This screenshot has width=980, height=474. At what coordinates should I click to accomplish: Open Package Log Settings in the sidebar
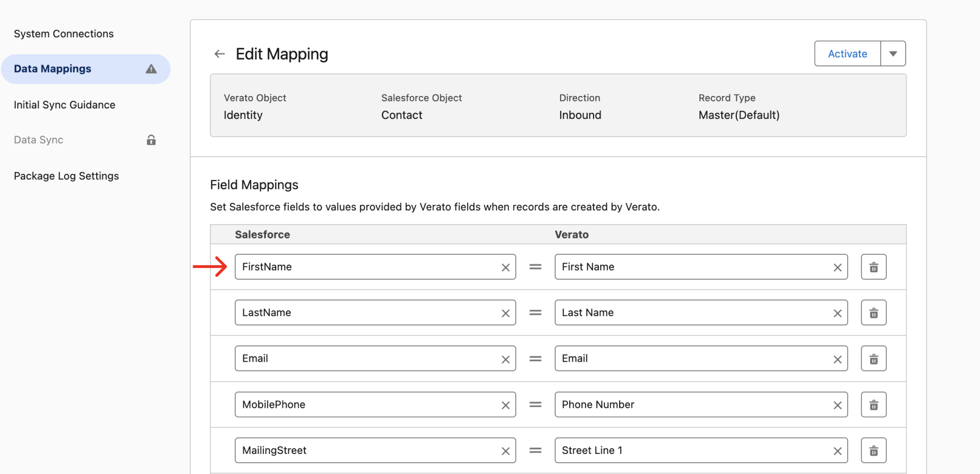click(66, 176)
